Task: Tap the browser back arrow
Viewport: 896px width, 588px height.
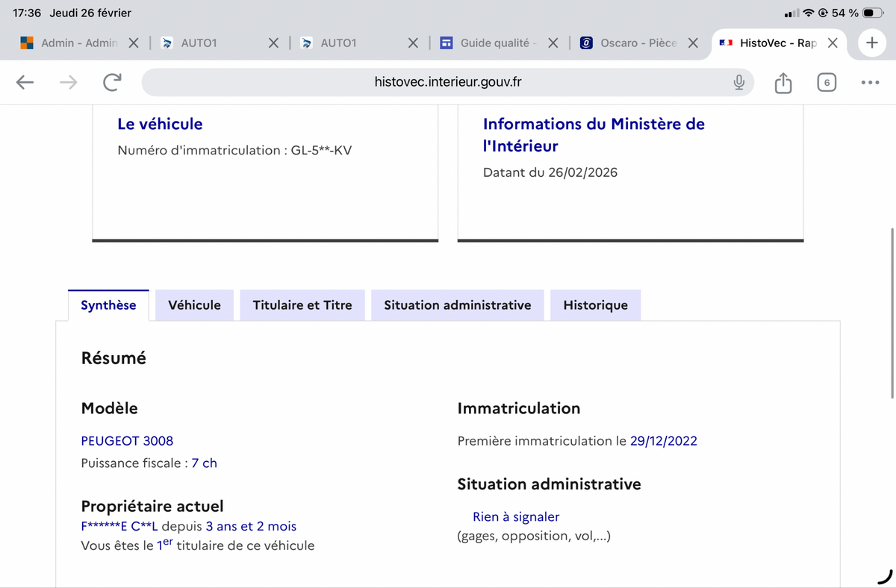Action: (25, 82)
